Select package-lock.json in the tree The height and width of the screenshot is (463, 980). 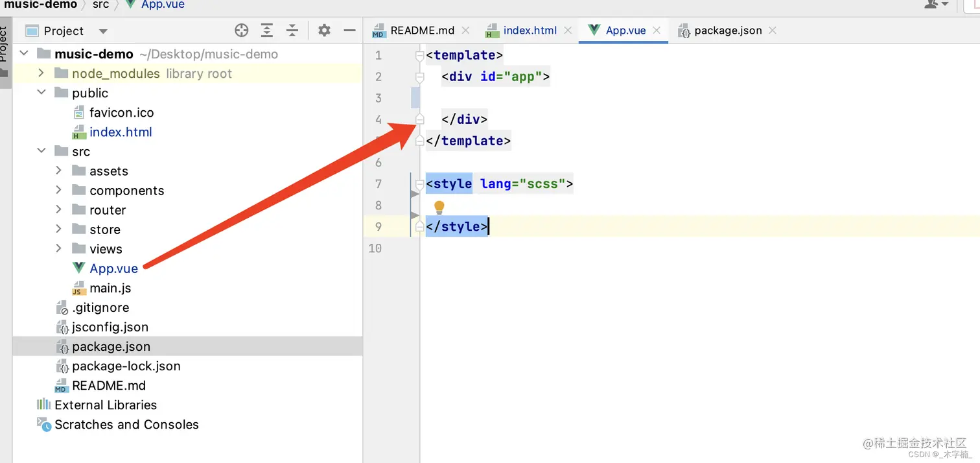click(126, 366)
